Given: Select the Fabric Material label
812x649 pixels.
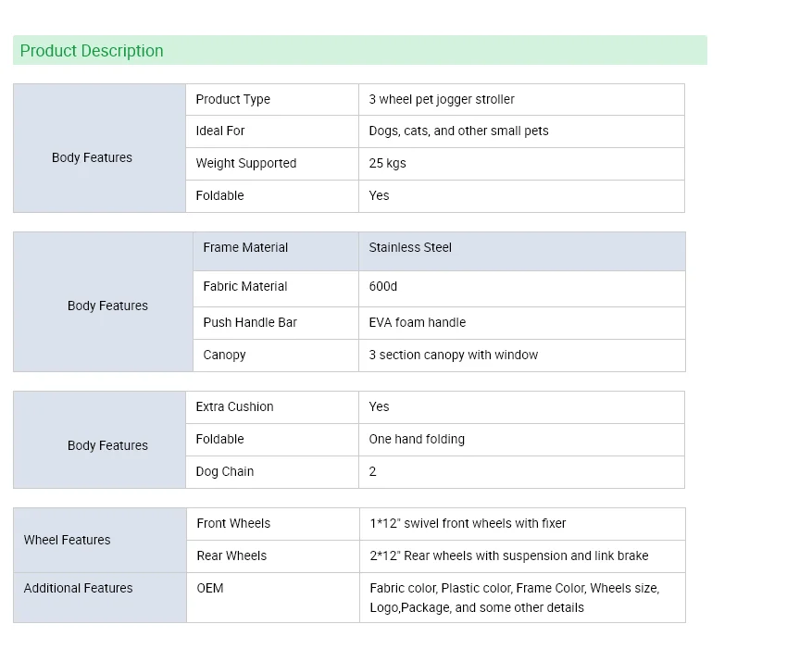Looking at the screenshot, I should pyautogui.click(x=245, y=286).
